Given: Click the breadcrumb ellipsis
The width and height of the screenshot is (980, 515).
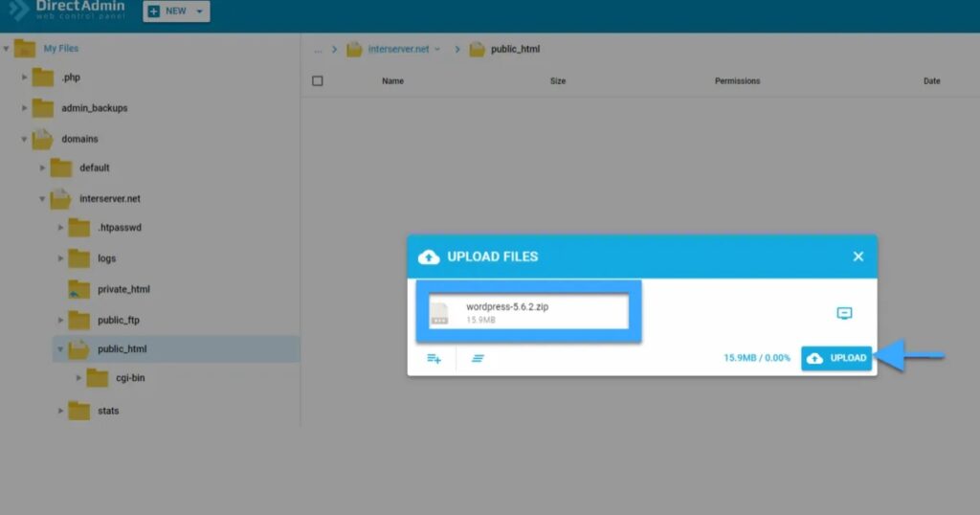Looking at the screenshot, I should point(318,50).
